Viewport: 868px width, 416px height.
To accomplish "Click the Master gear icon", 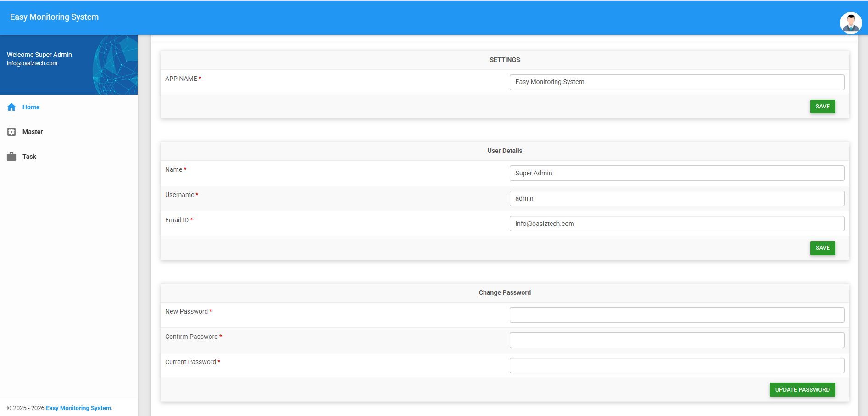I will pos(11,132).
